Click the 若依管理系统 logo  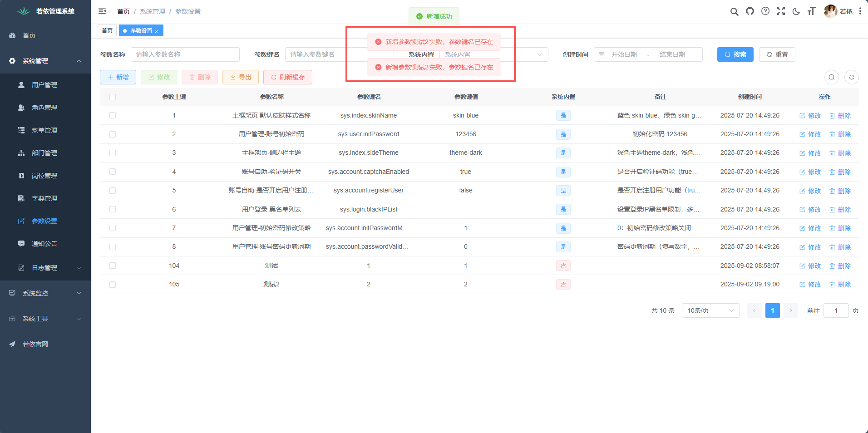(45, 11)
